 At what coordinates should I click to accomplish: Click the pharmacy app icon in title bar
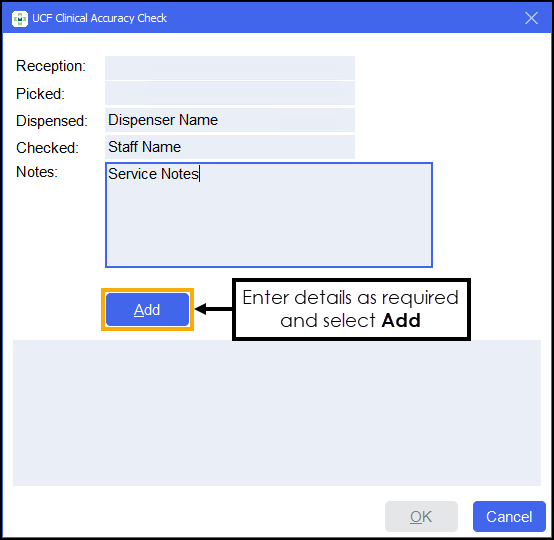coord(19,19)
